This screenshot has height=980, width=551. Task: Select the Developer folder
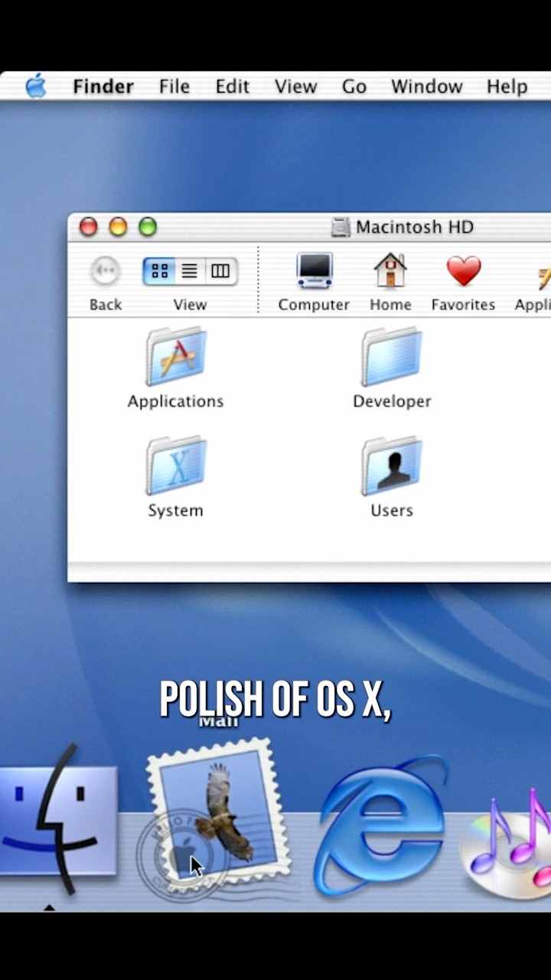pos(392,357)
